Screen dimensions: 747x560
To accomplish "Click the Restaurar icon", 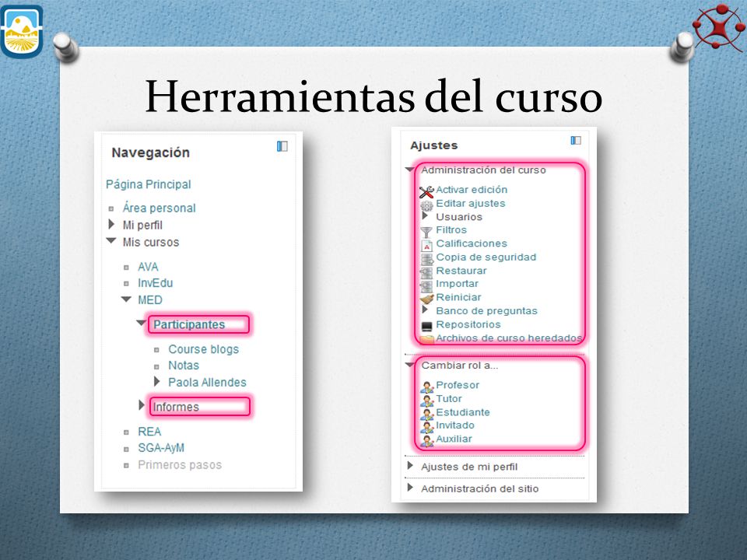I will coord(426,272).
